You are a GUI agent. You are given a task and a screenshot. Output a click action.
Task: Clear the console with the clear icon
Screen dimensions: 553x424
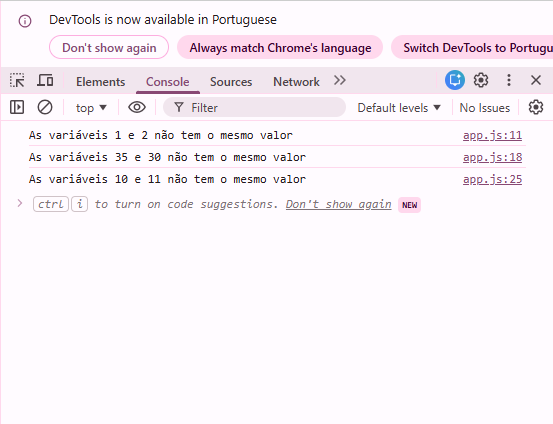45,107
